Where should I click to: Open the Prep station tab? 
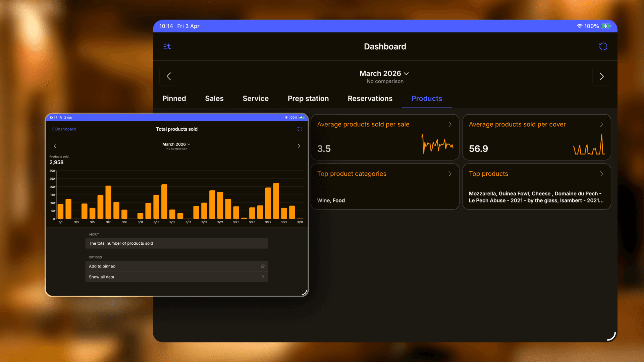click(x=308, y=99)
